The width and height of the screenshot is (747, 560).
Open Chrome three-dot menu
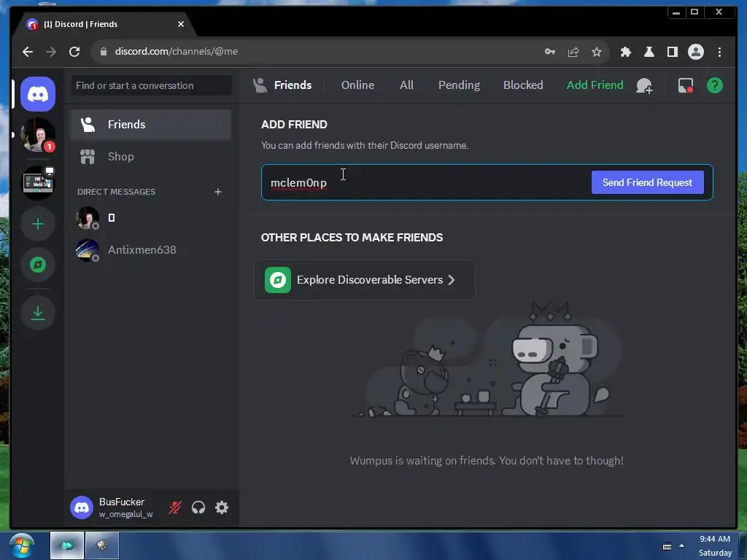[719, 52]
